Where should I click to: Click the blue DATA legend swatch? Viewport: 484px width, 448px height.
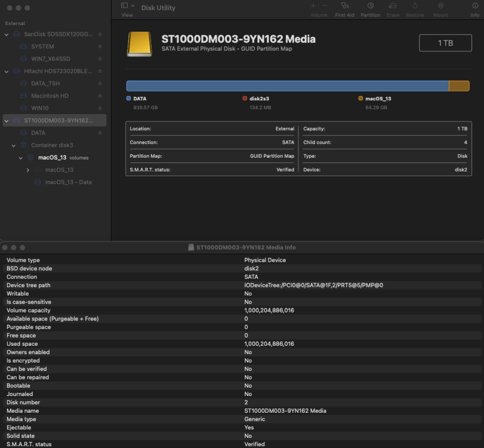(129, 98)
